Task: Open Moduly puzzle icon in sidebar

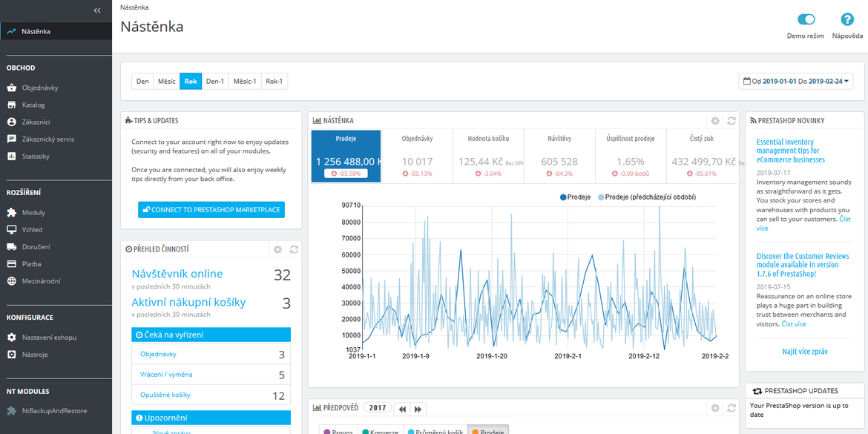Action: coord(11,213)
